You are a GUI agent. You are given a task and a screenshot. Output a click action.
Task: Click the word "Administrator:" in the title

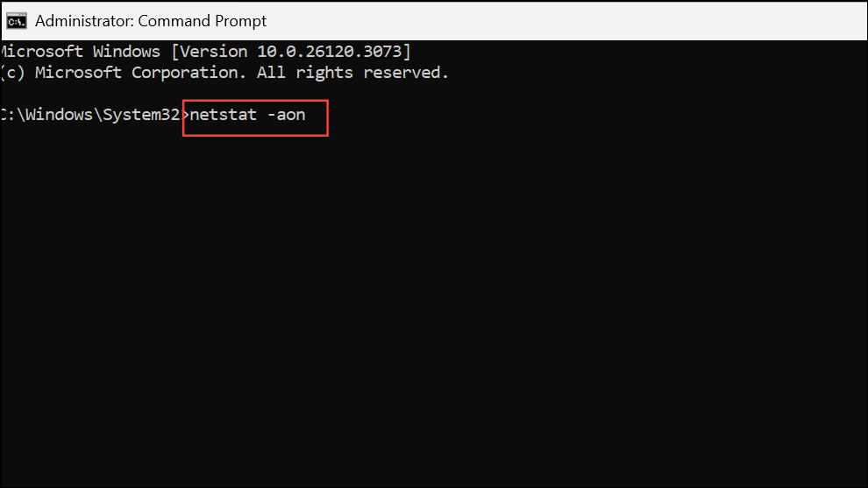click(84, 21)
